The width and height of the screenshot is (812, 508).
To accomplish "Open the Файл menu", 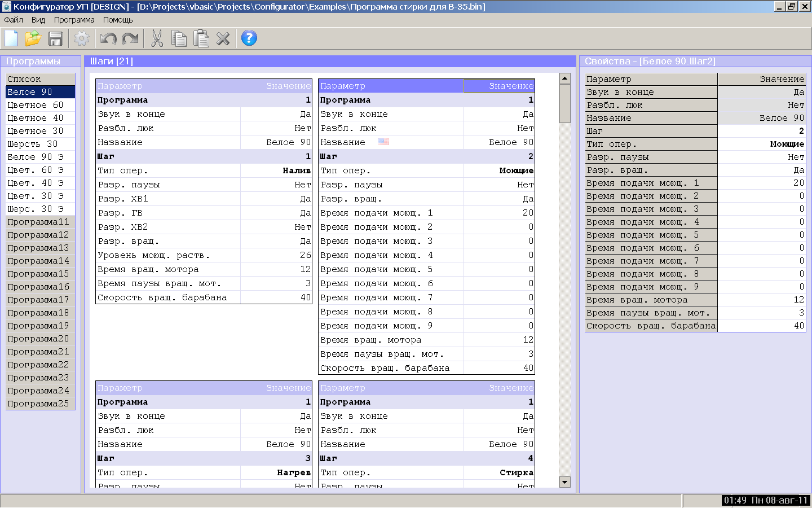I will click(14, 20).
